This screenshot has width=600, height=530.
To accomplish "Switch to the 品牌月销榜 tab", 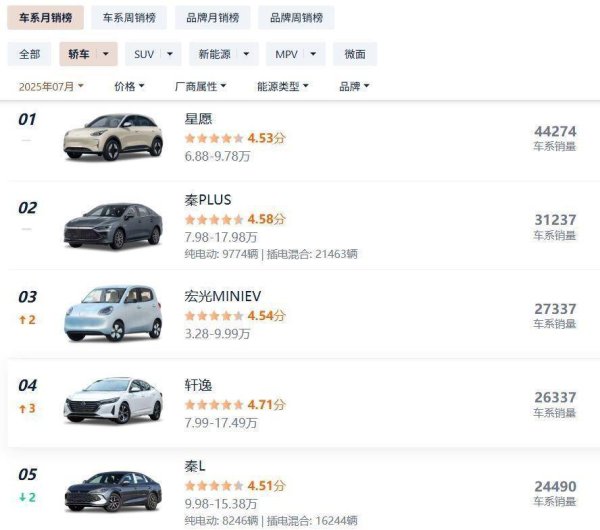I will (212, 18).
